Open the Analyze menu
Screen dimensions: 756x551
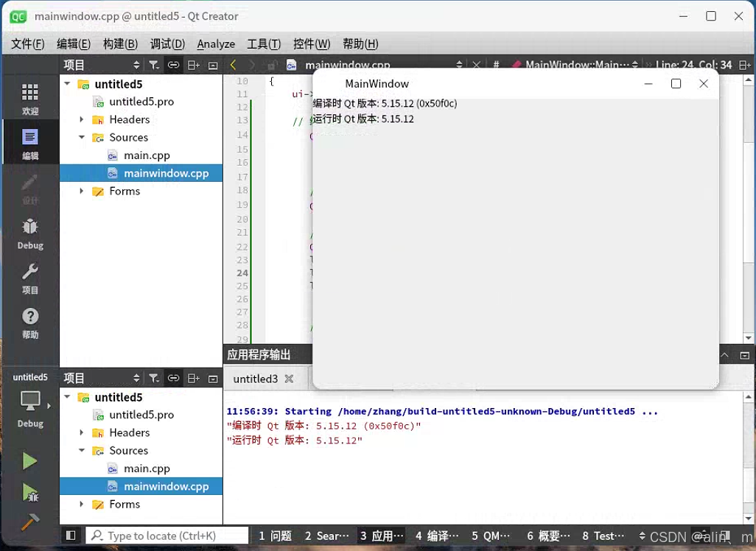click(216, 44)
